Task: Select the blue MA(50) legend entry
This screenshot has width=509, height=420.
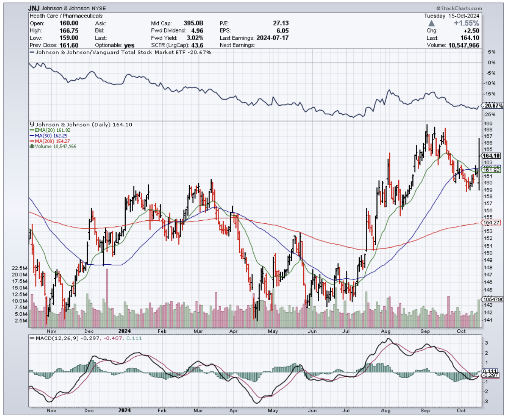Action: [x=47, y=135]
